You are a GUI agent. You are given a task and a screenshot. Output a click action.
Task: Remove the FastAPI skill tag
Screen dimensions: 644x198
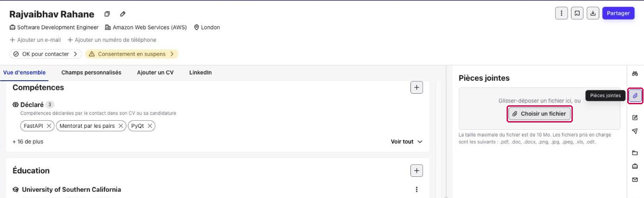pos(49,126)
